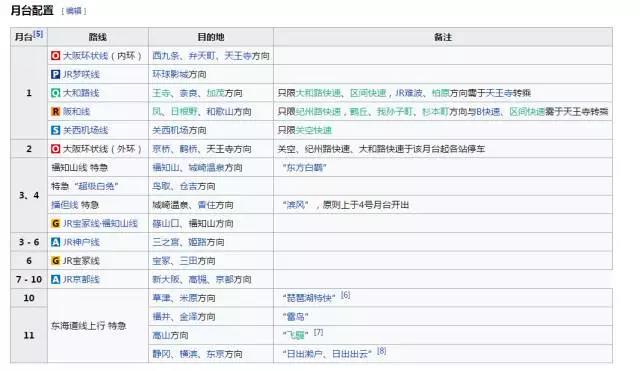Open the 编辑 link next to 月台配置
This screenshot has height=371, width=640.
point(74,11)
